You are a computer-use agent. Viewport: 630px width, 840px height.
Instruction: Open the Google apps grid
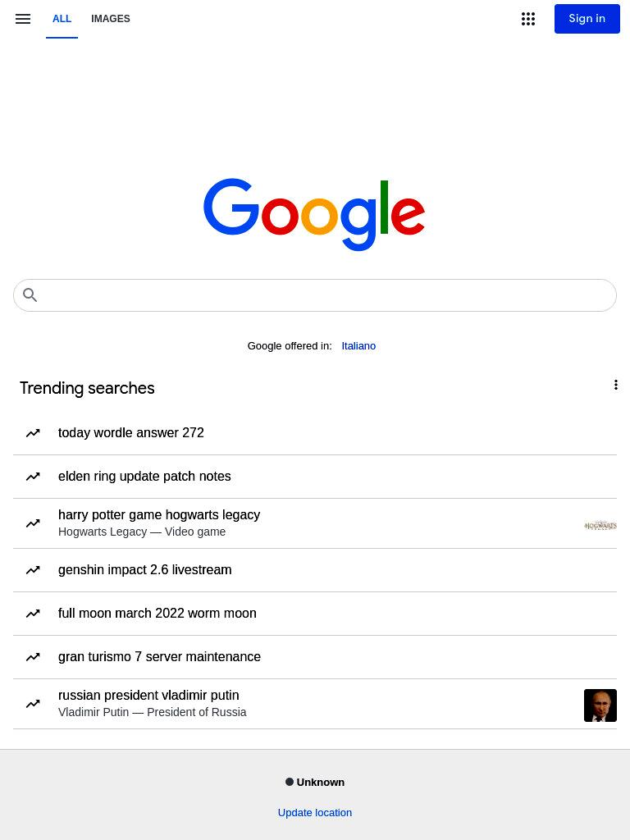(x=528, y=19)
